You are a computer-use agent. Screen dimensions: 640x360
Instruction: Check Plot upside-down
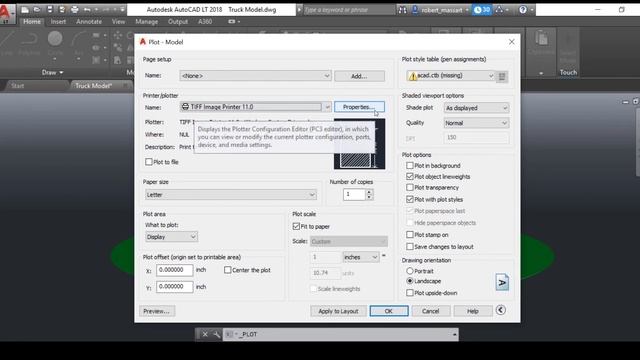[410, 293]
